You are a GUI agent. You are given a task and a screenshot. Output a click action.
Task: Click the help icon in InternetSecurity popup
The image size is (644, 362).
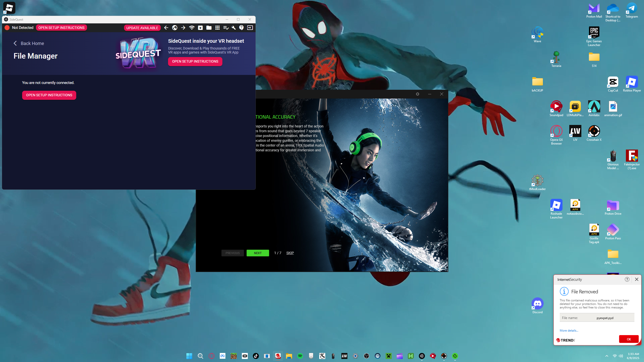(x=627, y=279)
